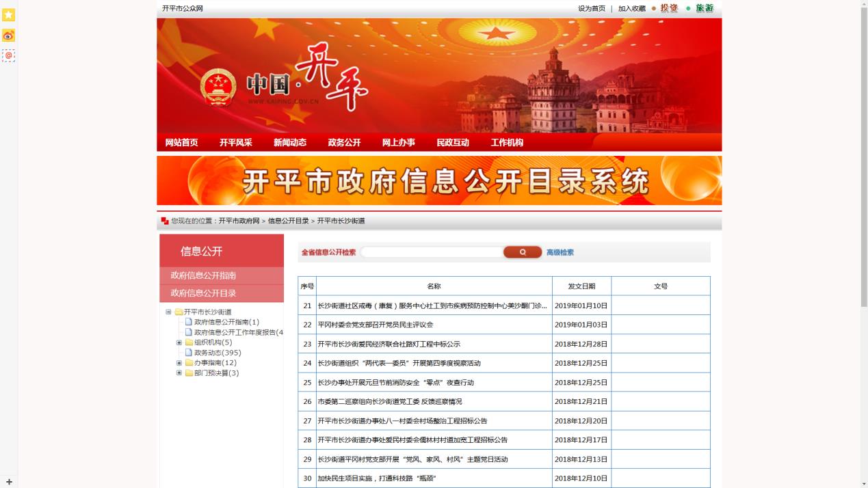Expand the 办事指南(12) tree node
The width and height of the screenshot is (868, 488).
point(179,363)
